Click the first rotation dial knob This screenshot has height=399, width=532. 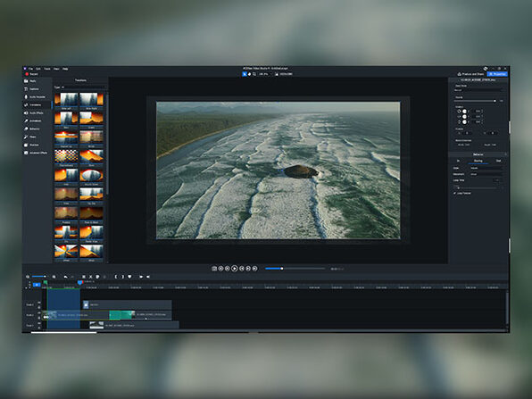(464, 112)
